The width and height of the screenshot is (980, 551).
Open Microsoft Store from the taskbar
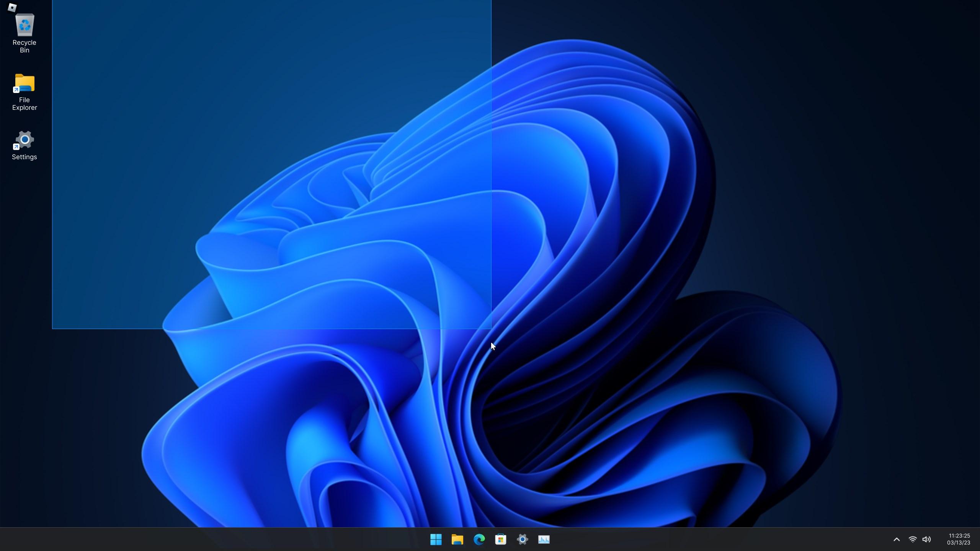click(500, 540)
